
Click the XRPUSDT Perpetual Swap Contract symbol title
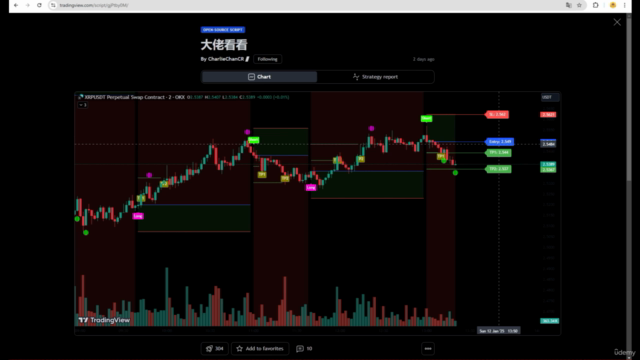coord(135,97)
